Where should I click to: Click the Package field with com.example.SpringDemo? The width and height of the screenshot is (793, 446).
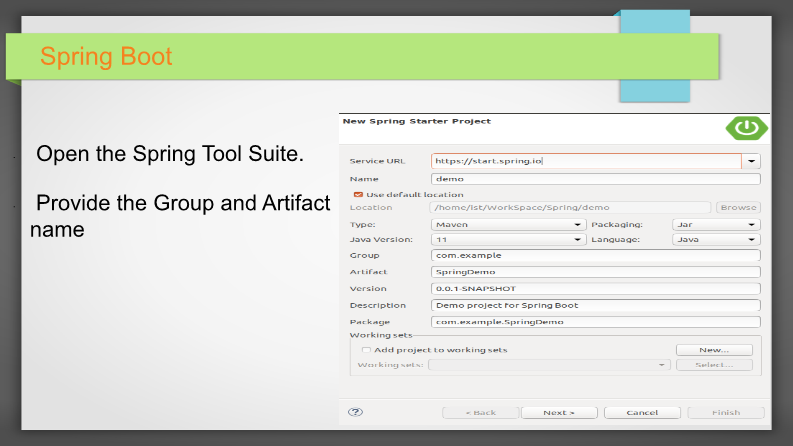[x=596, y=322]
